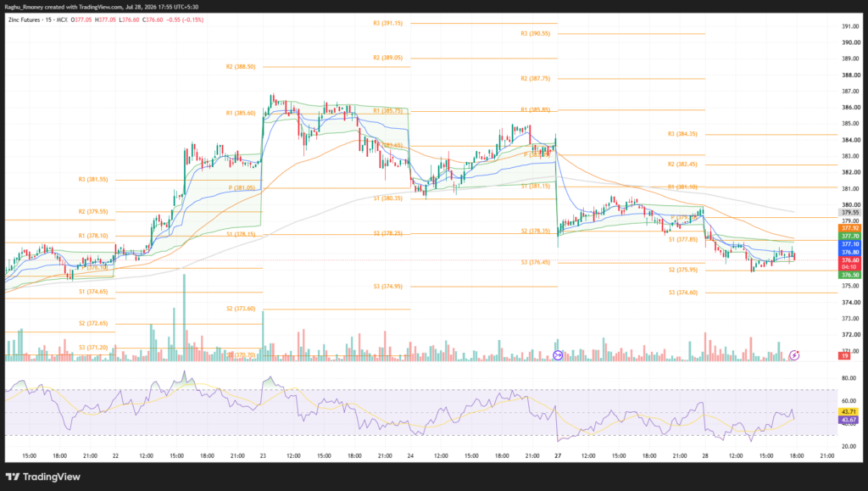Click the high value H377.05
868x491 pixels.
click(105, 20)
